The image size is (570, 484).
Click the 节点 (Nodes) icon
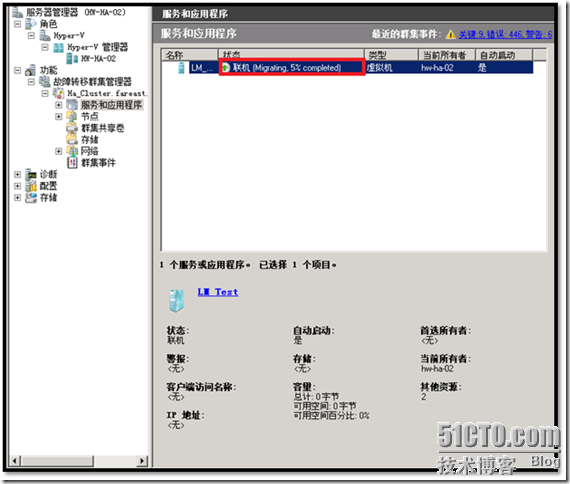point(72,116)
